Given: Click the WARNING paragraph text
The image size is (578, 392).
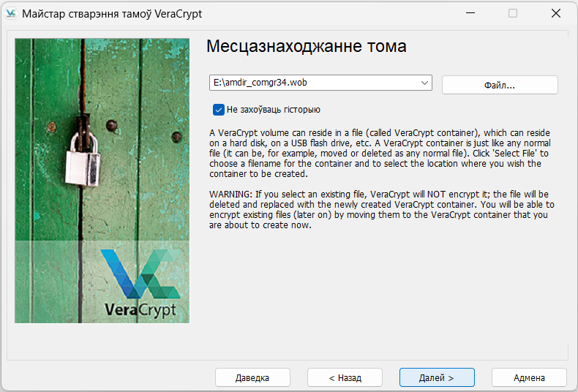Looking at the screenshot, I should click(381, 210).
